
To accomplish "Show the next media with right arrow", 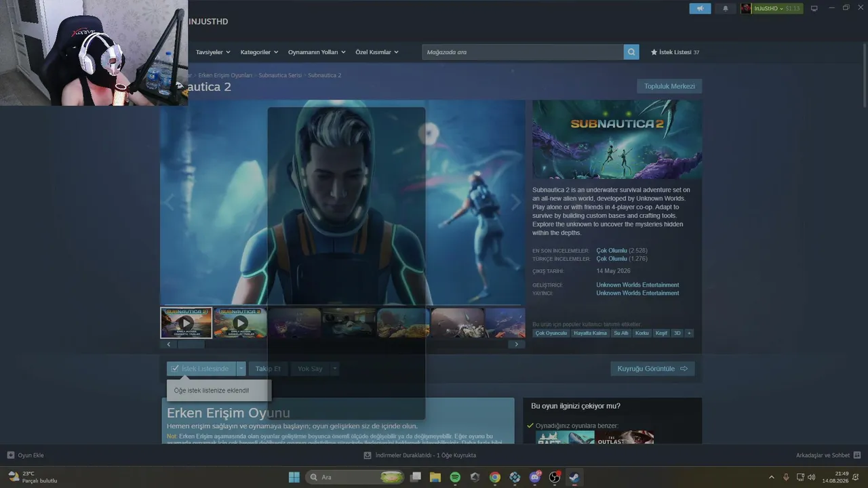I will 516,202.
